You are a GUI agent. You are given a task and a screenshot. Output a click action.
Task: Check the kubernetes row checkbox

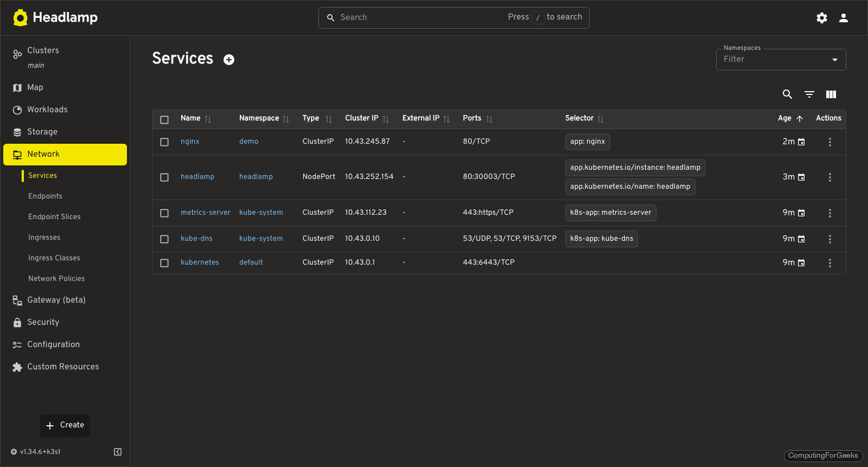coord(164,263)
